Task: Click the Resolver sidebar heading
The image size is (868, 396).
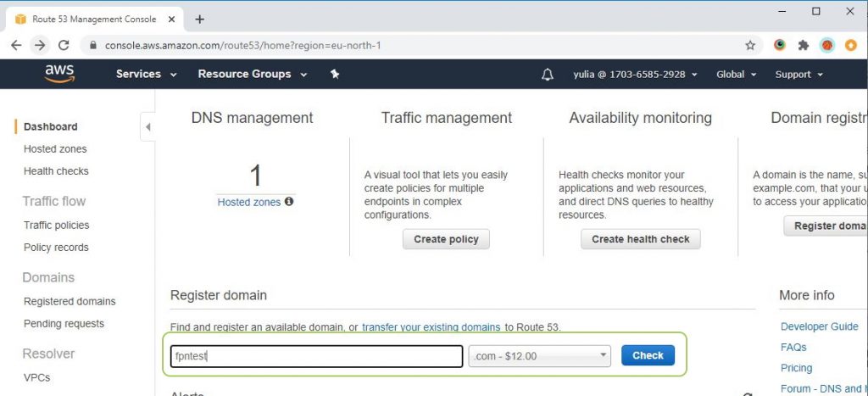Action: [x=48, y=354]
